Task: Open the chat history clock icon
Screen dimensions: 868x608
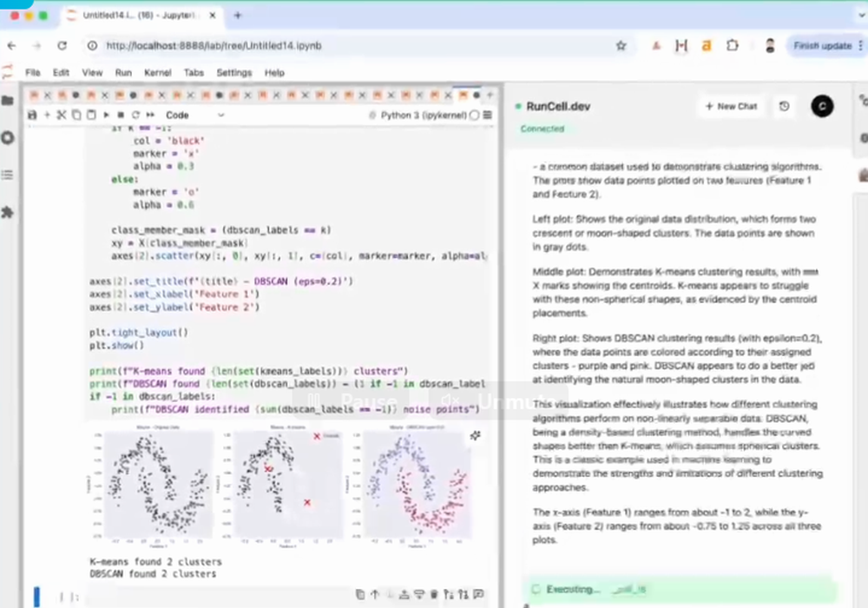Action: (784, 106)
